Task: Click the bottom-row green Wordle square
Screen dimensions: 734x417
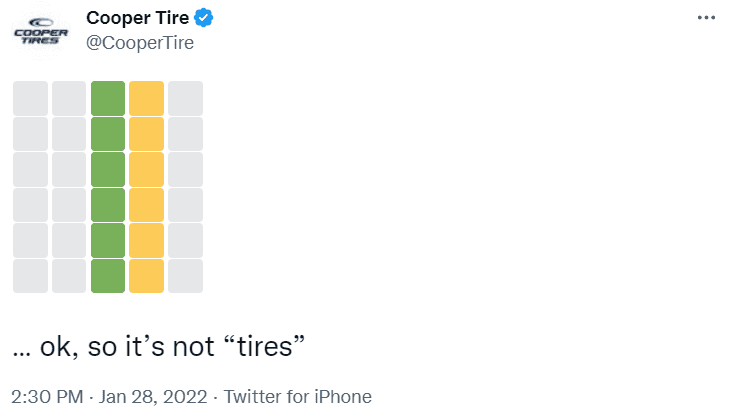Action: 108,276
